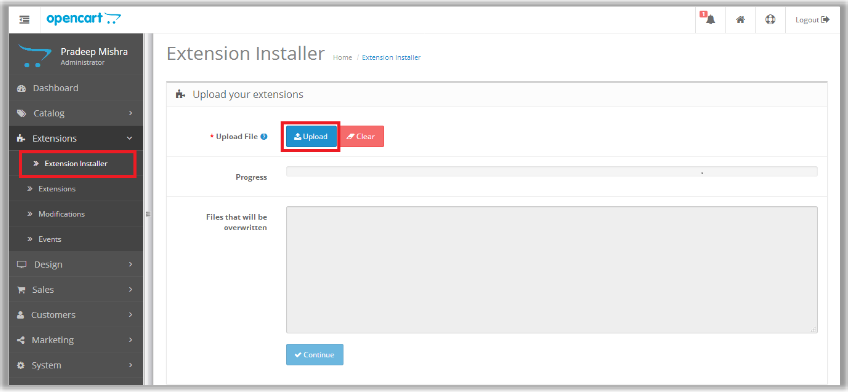Open the Events submenu item
The width and height of the screenshot is (848, 392).
76,239
